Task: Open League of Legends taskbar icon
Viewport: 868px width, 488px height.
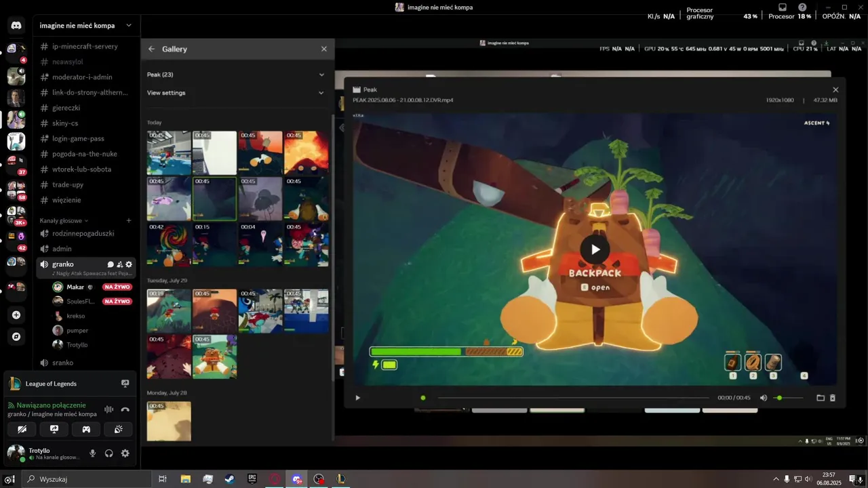Action: (x=341, y=479)
